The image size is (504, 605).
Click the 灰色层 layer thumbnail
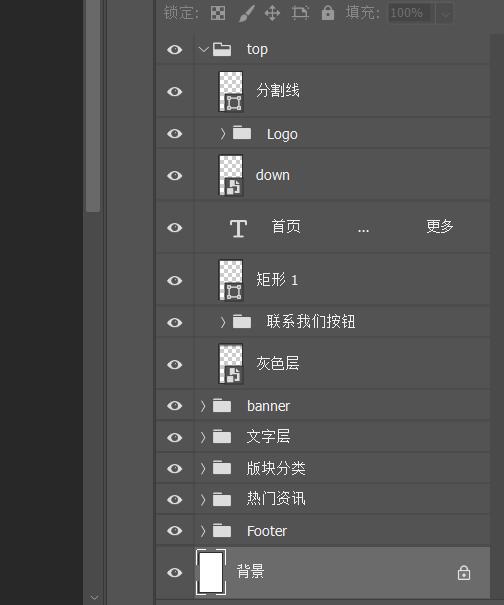[231, 364]
